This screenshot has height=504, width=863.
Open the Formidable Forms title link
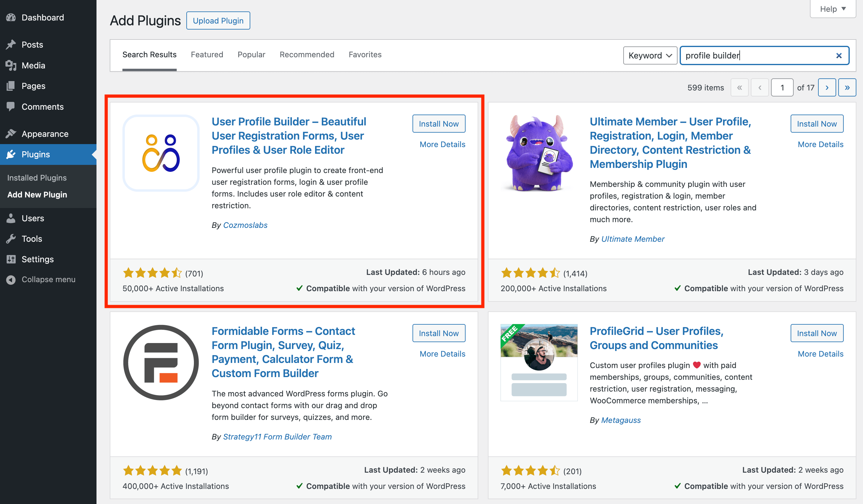pyautogui.click(x=283, y=352)
